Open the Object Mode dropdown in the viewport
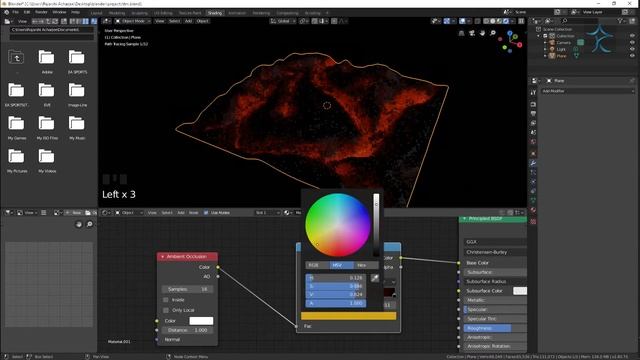 (132, 21)
